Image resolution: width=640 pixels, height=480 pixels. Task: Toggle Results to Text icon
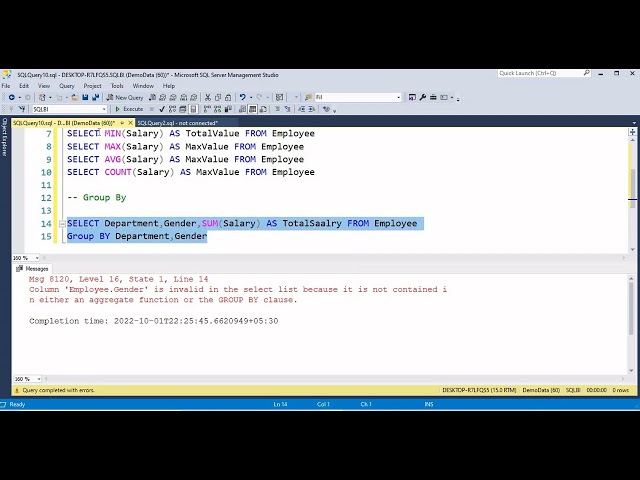coord(242,109)
